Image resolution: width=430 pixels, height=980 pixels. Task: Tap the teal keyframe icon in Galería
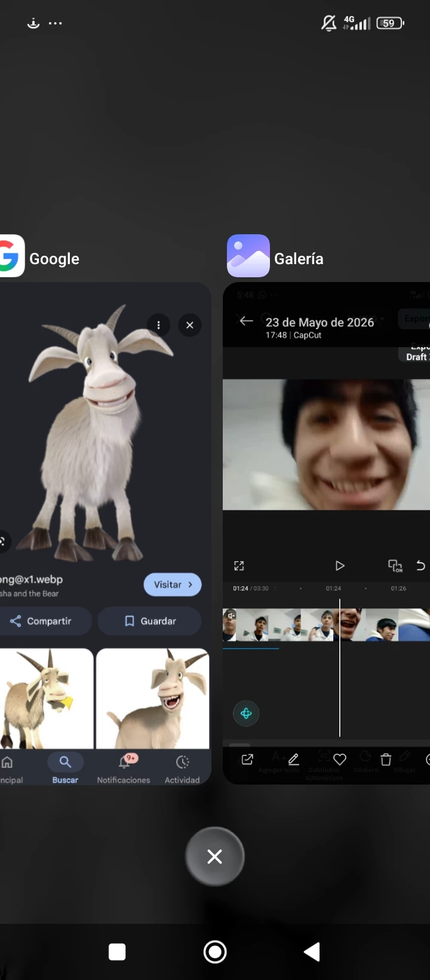pos(246,713)
